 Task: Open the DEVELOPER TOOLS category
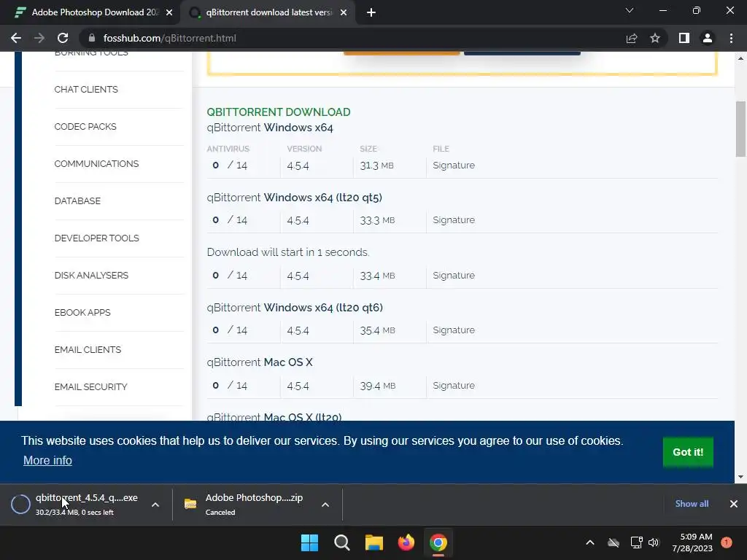97,238
